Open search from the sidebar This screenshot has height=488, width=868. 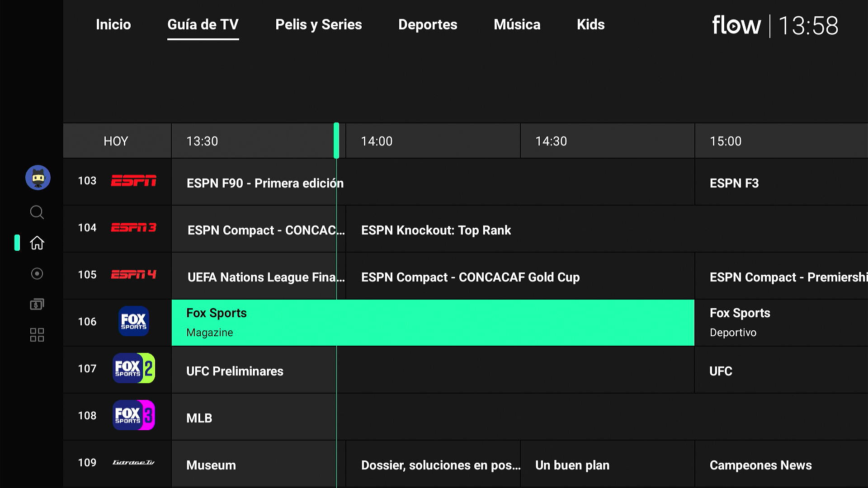(37, 212)
